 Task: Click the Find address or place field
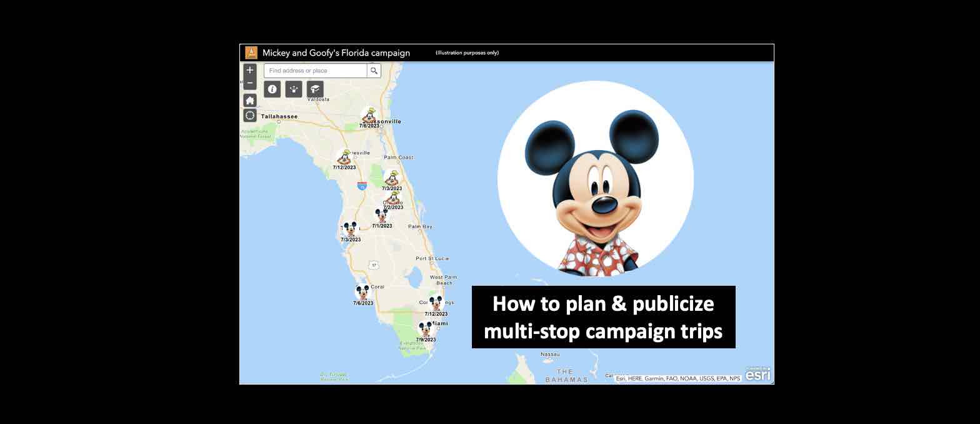[x=316, y=71]
